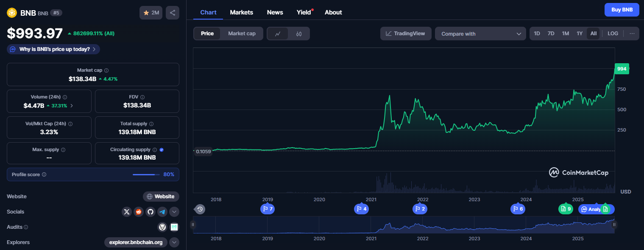Expand more Explorers list
644x250 pixels.
[x=174, y=242]
